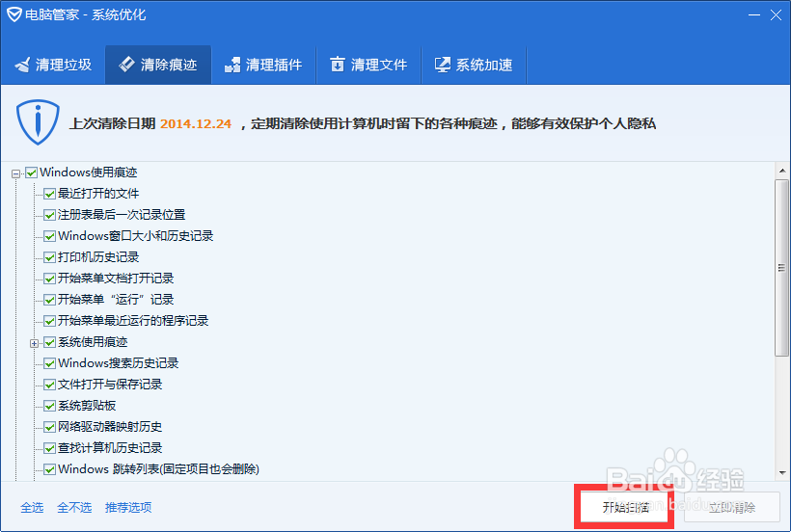Image resolution: width=791 pixels, height=532 pixels.
Task: Click the blue info shield icon
Action: coord(38,121)
